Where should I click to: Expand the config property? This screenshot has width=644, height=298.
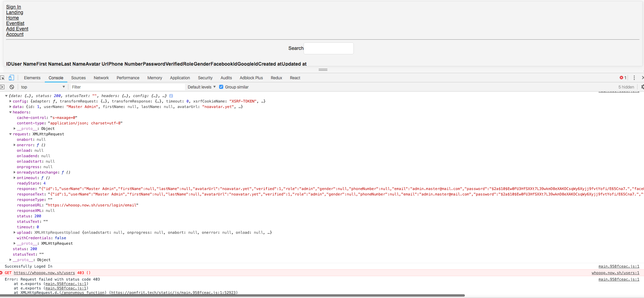[11, 101]
